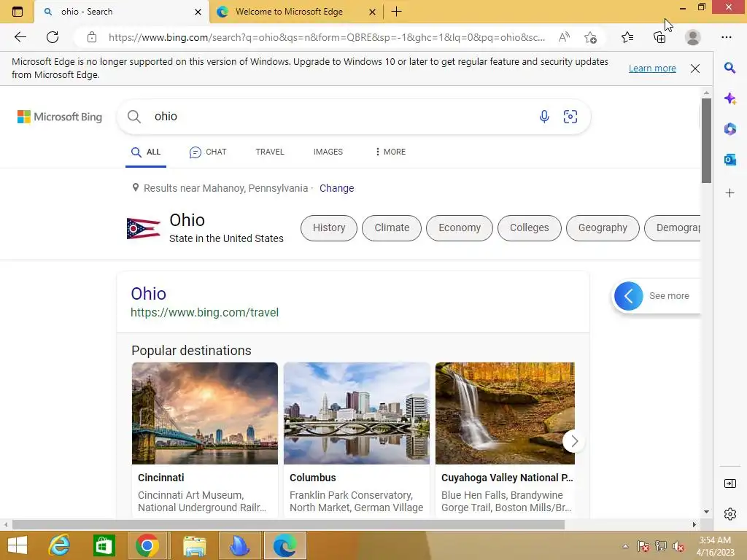747x560 pixels.
Task: Open the Windows Start button
Action: [x=18, y=545]
